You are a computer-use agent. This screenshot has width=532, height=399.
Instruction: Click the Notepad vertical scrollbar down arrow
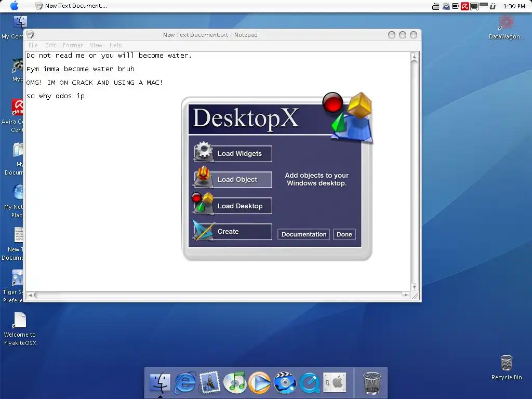414,287
